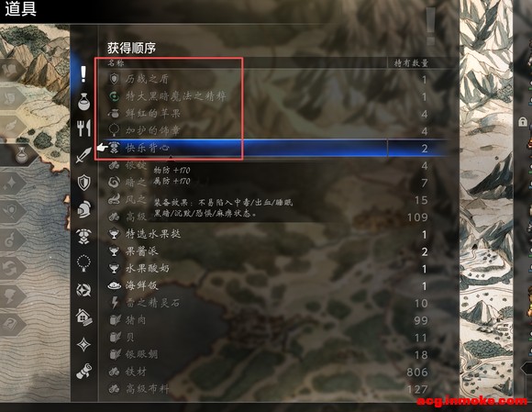Select the helmet category icon
This screenshot has width=532, height=412.
pyautogui.click(x=83, y=209)
